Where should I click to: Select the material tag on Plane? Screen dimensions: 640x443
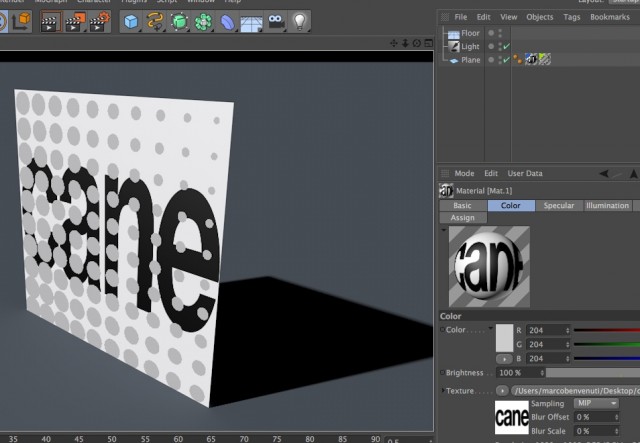[x=531, y=60]
